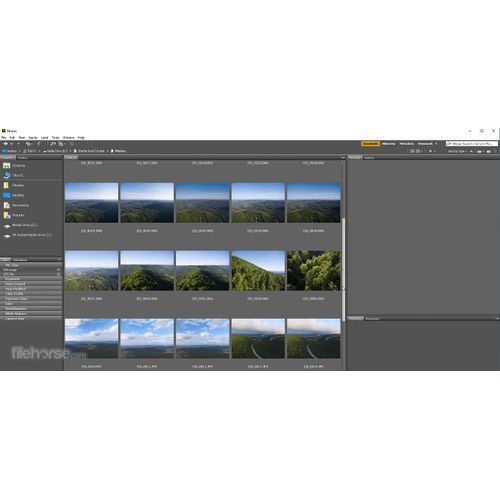Select HP Pocket Media Drive (E:)
500x500 pixels.
tap(32, 235)
